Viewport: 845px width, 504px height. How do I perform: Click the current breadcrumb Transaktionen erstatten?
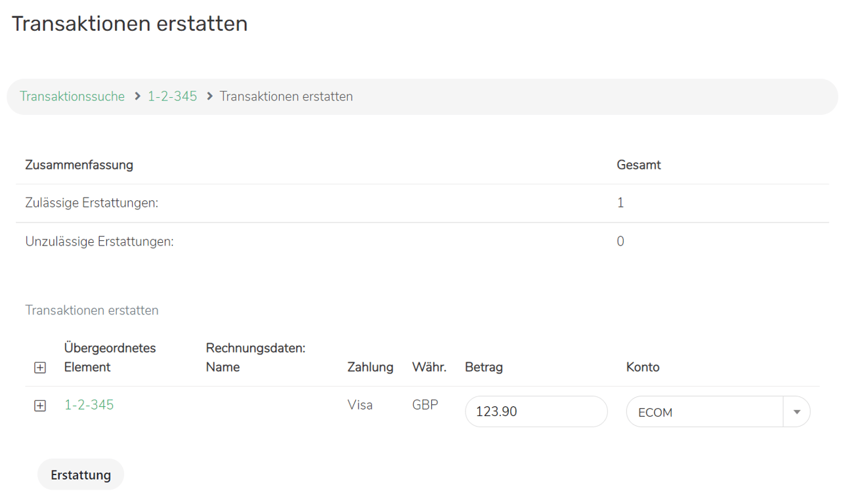286,96
